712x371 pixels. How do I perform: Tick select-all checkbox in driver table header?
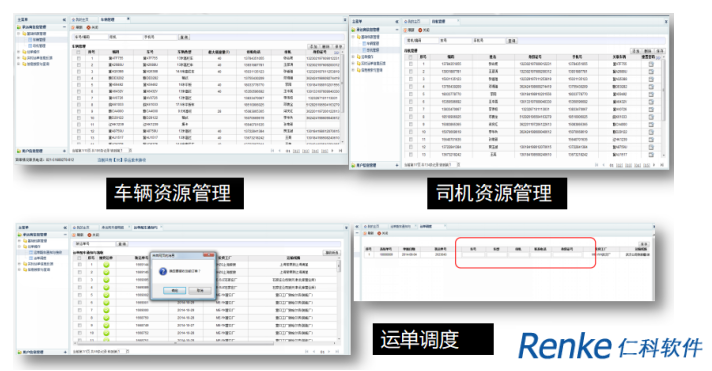click(x=410, y=57)
